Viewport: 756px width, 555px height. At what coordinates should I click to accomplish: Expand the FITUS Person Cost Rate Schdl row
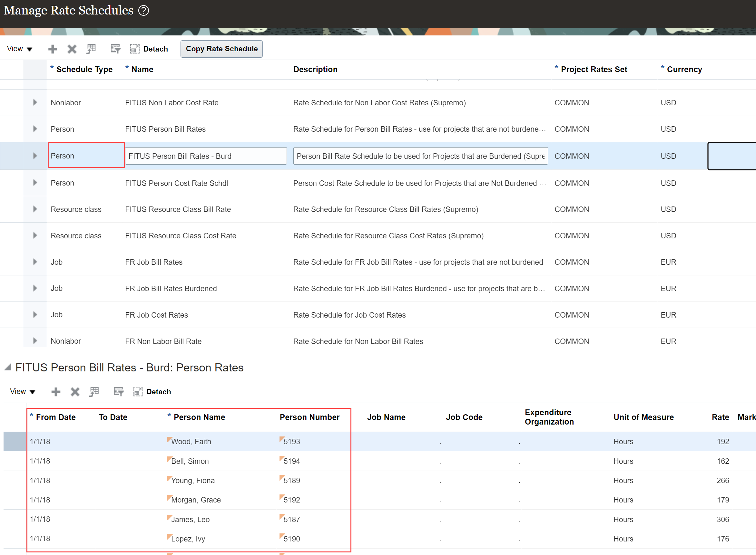pos(35,183)
